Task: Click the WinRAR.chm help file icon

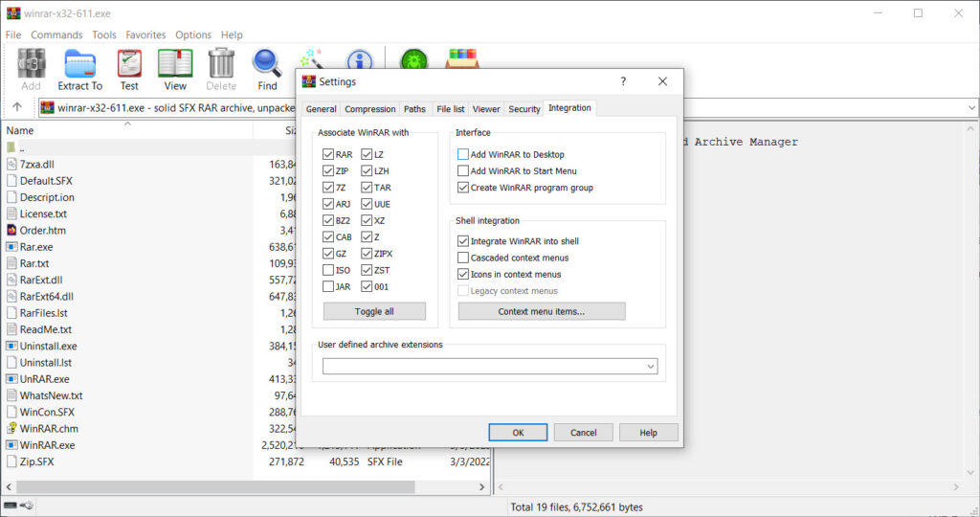Action: [11, 428]
